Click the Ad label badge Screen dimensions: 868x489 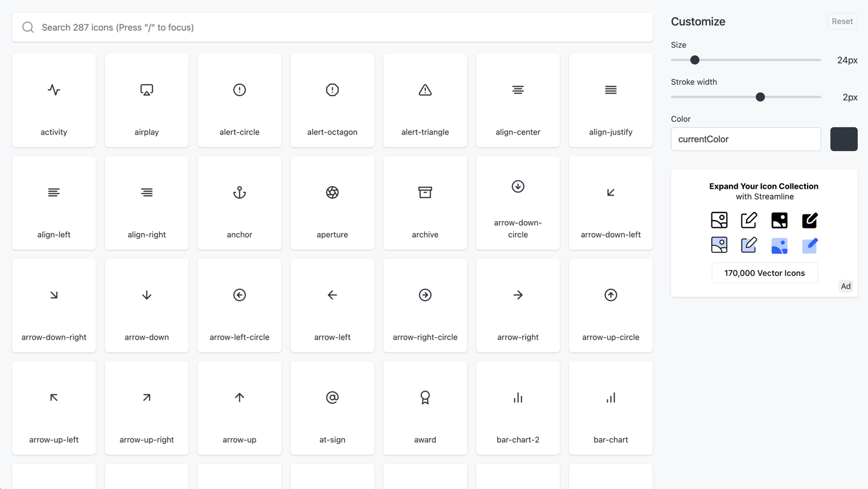tap(846, 286)
